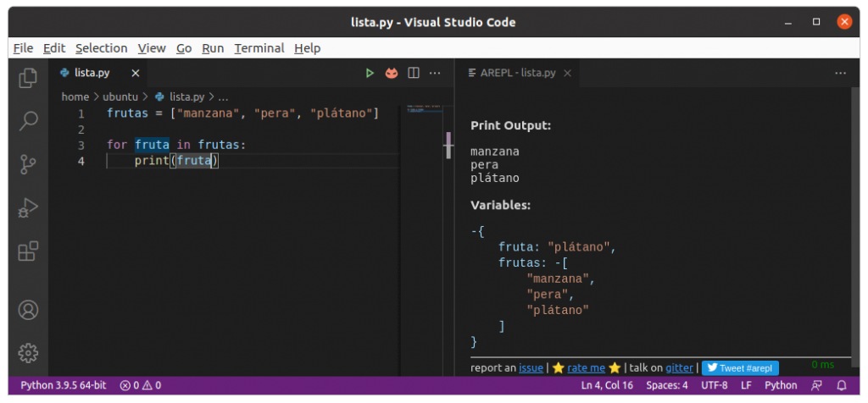Open the Explorer view in activity bar

coord(28,78)
